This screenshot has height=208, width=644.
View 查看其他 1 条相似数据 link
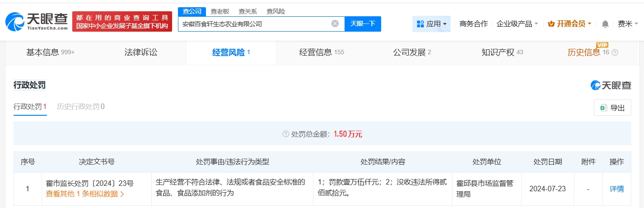click(85, 194)
